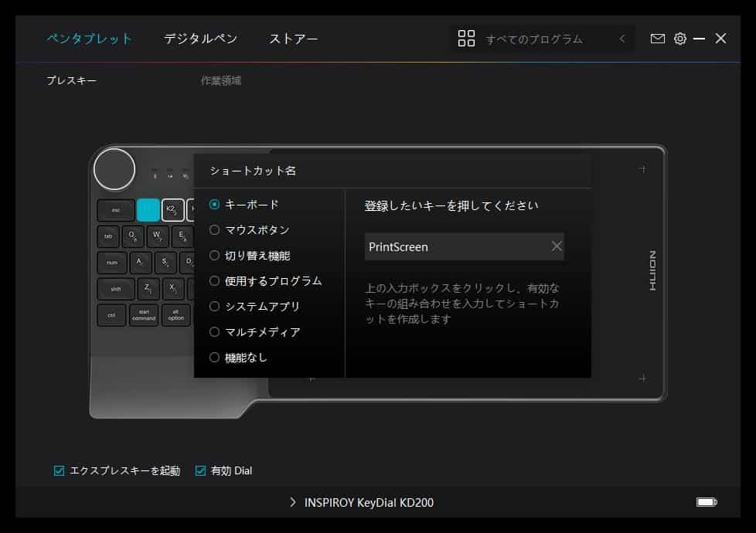Image resolution: width=756 pixels, height=533 pixels.
Task: Select the num key on the keypad
Action: [112, 263]
